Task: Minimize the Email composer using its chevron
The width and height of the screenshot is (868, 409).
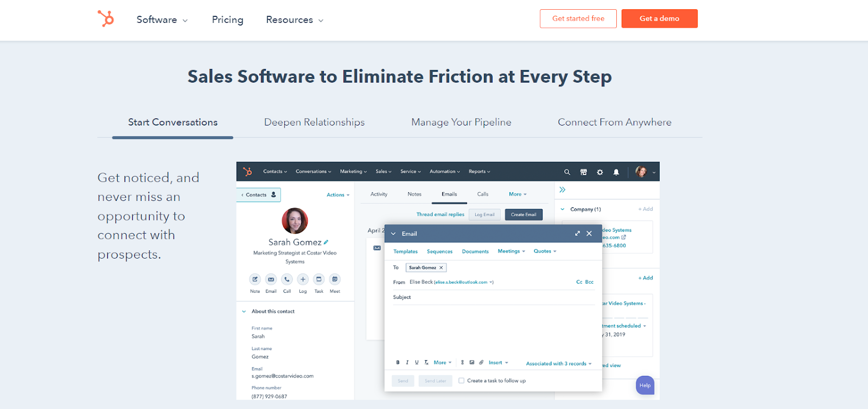Action: tap(393, 234)
